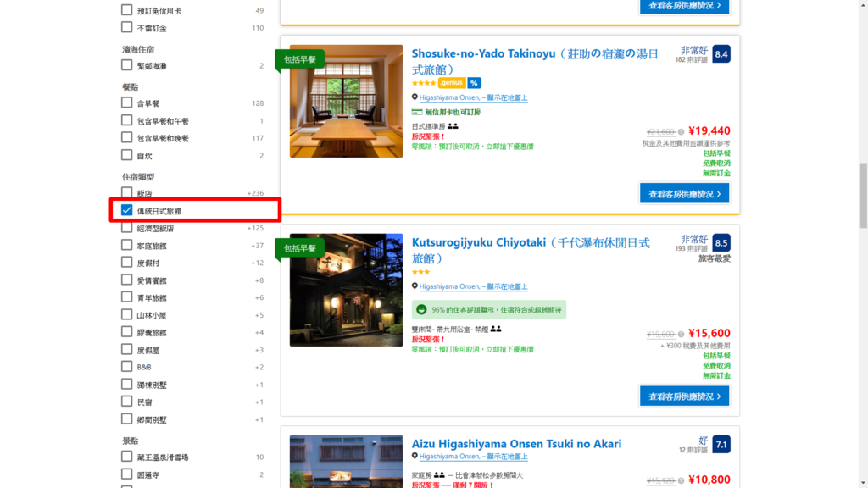
Task: Select the 圓通寺 landmark checkbox
Action: pyautogui.click(x=127, y=474)
